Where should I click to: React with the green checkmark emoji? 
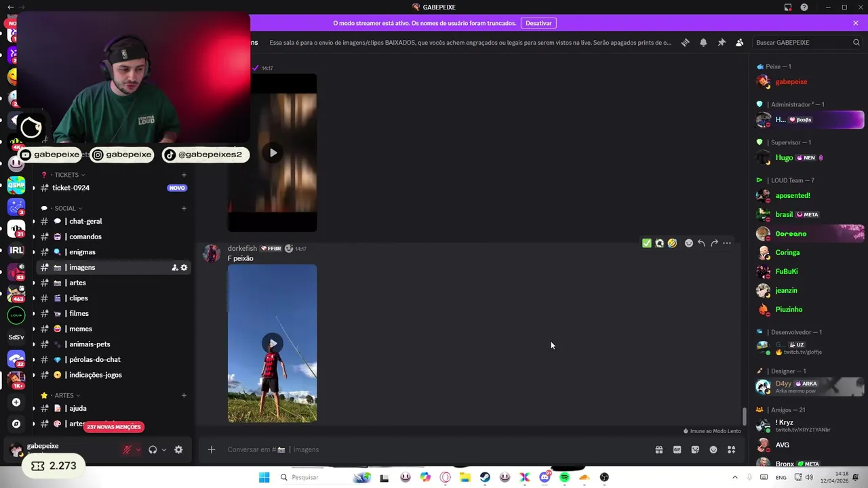tap(646, 243)
